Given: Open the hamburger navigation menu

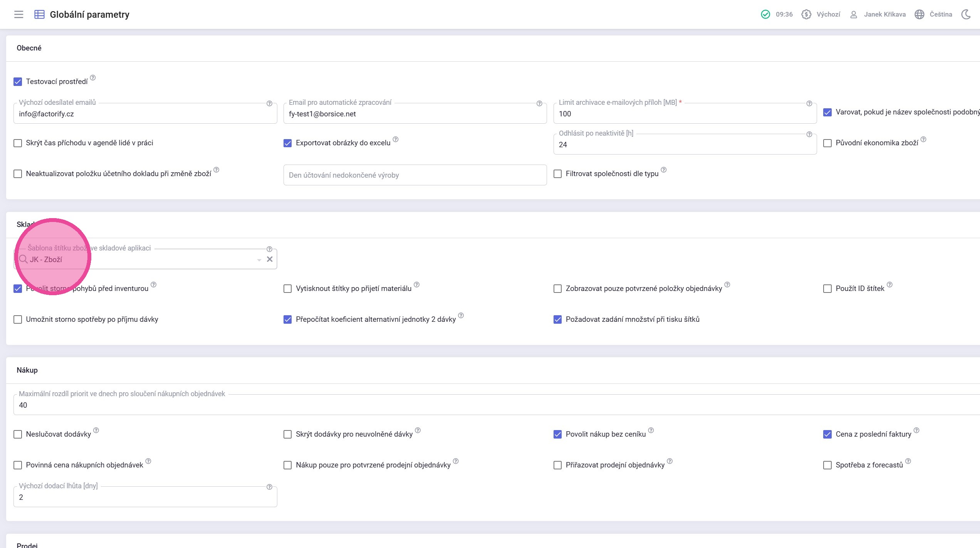Looking at the screenshot, I should pos(18,14).
